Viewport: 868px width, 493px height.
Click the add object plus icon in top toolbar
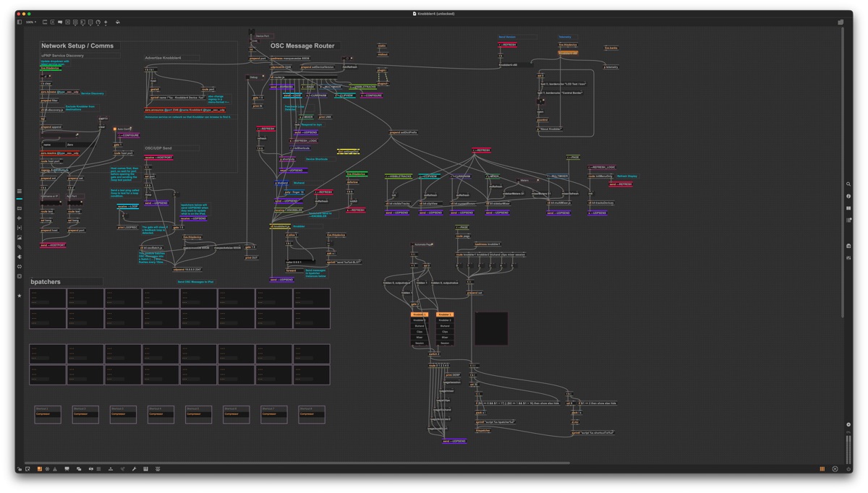pos(106,22)
